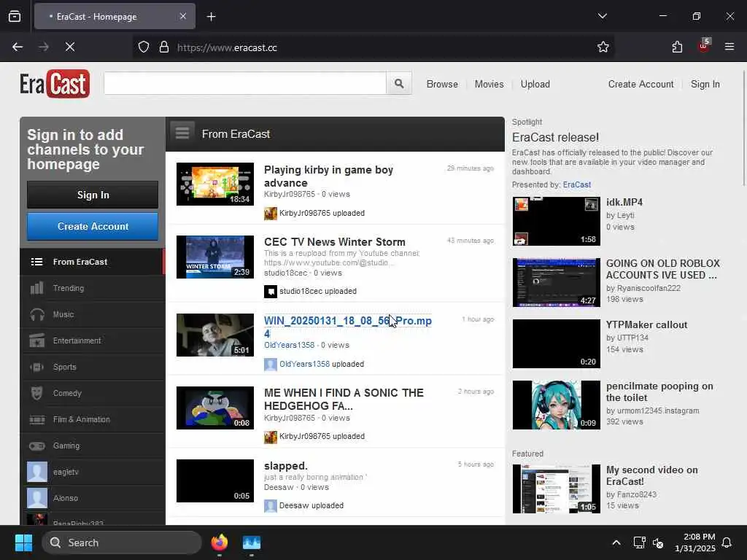Select the From EraCast sidebar item
The image size is (747, 560).
point(93,262)
